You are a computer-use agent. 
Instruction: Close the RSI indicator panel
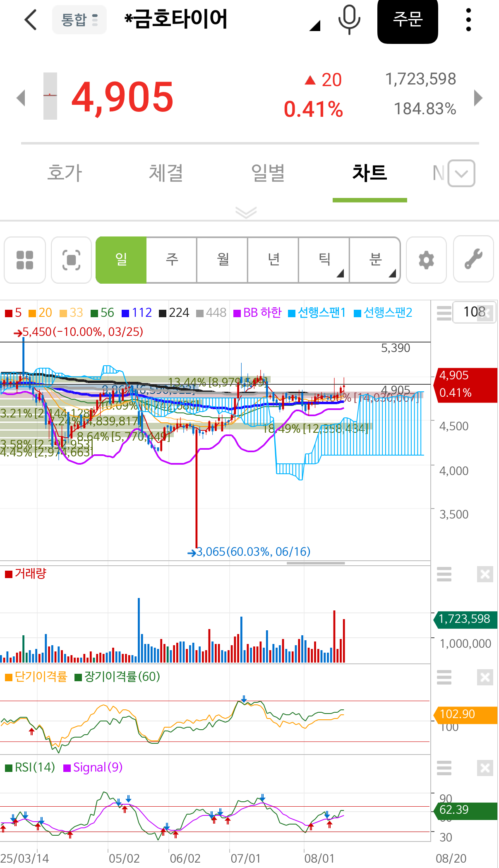click(x=485, y=768)
